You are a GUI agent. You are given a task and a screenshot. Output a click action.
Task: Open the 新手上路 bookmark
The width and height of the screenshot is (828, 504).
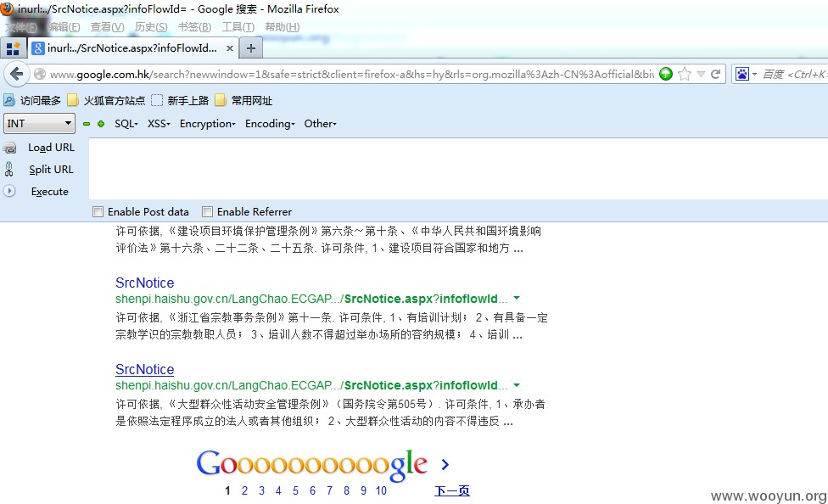180,100
